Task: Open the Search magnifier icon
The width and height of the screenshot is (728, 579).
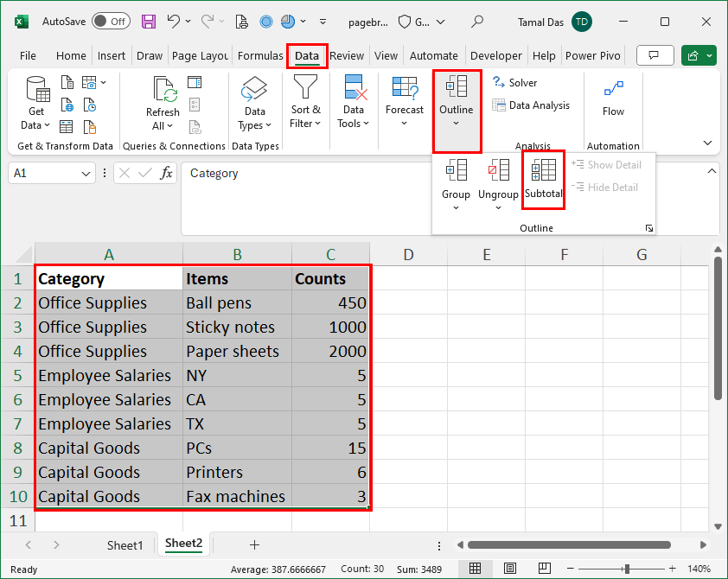Action: tap(476, 22)
